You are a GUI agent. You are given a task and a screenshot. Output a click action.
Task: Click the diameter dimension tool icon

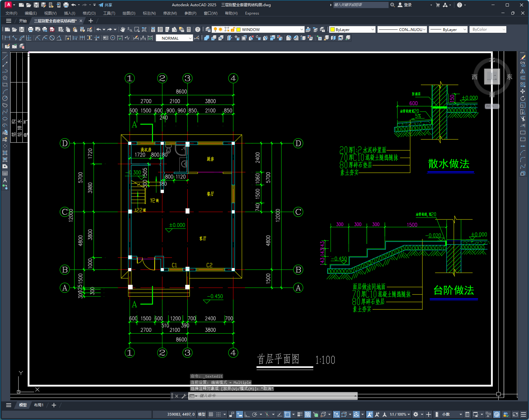coord(52,38)
